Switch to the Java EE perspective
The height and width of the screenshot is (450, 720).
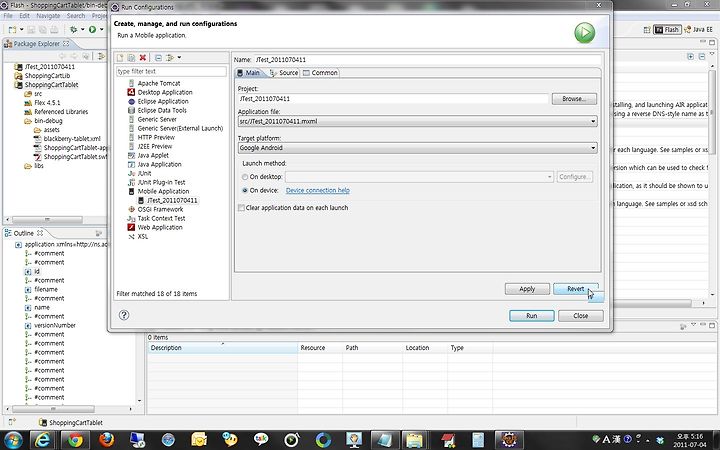(698, 30)
